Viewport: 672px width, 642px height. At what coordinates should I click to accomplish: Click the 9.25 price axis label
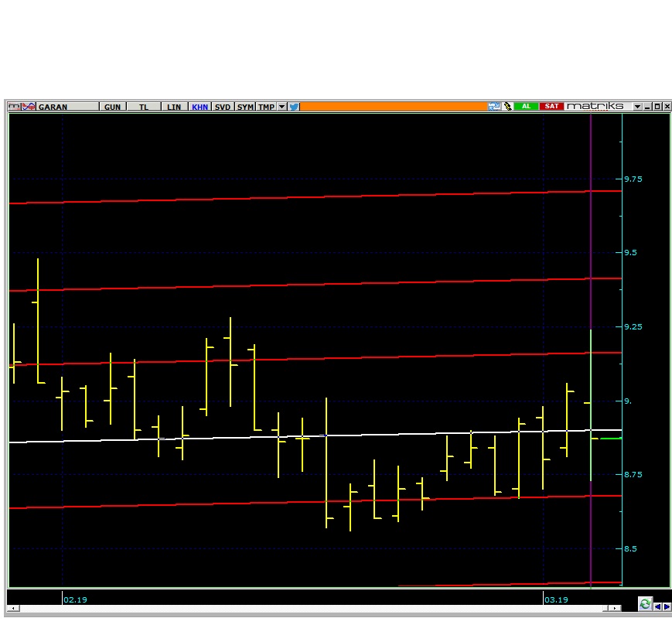click(633, 326)
